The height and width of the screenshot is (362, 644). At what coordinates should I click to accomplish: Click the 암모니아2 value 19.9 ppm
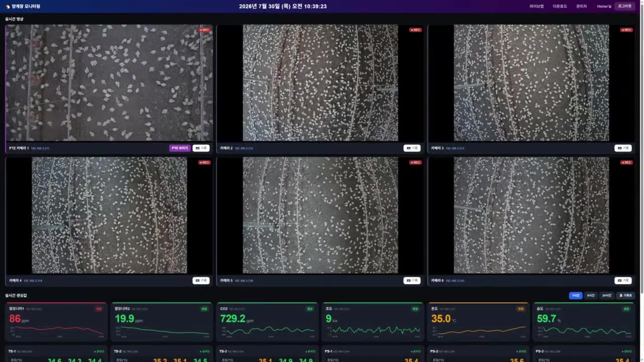(x=129, y=319)
